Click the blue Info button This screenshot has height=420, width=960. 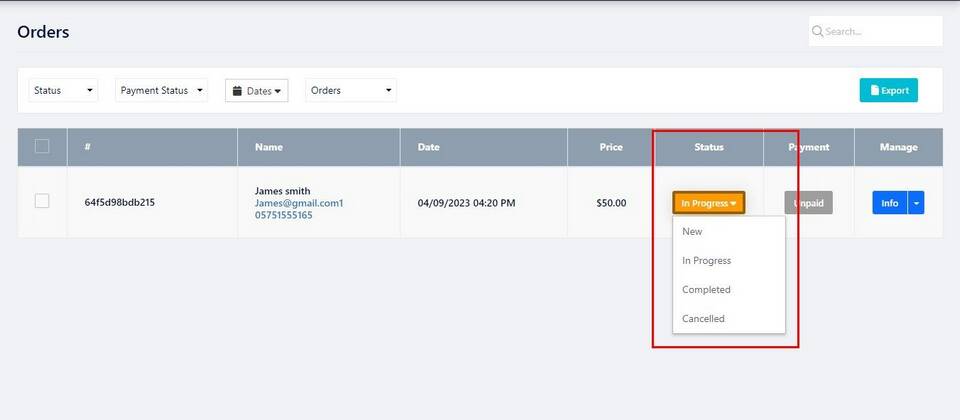(x=890, y=203)
